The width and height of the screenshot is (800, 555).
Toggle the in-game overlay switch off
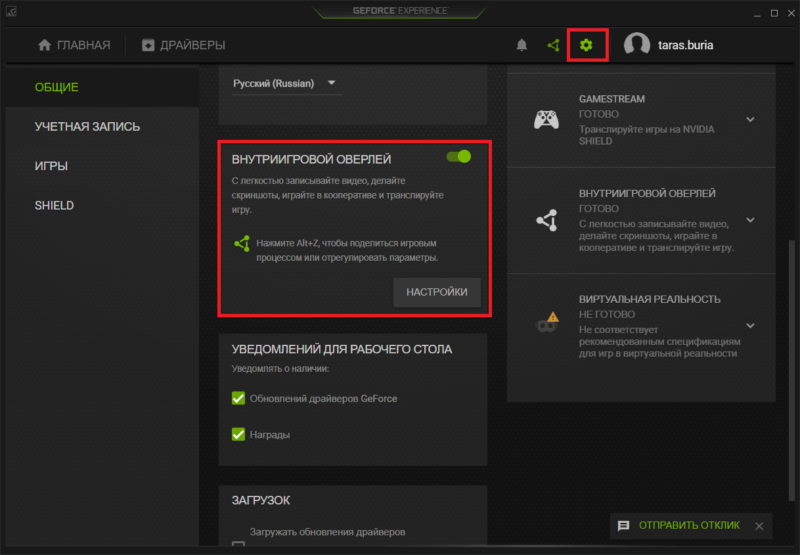coord(459,157)
